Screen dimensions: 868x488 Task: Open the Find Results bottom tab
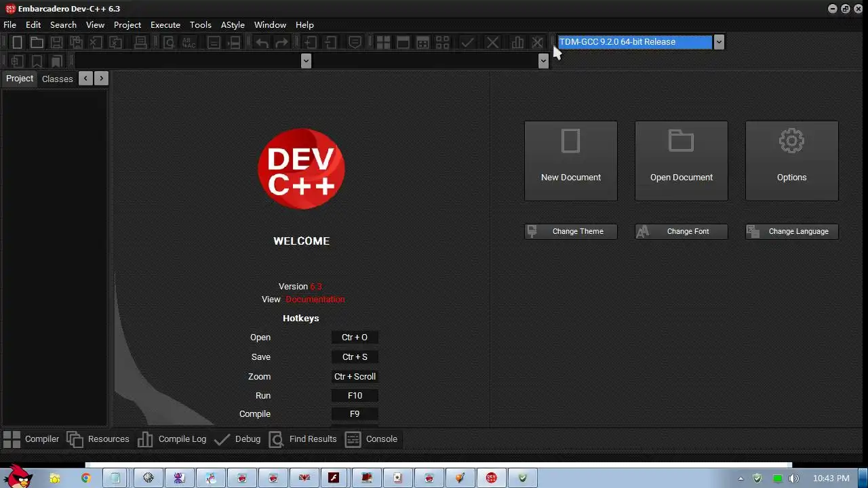tap(302, 439)
